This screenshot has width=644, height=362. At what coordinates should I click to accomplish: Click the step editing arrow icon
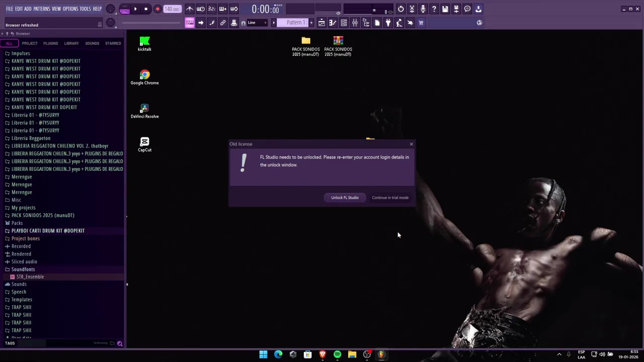(201, 23)
